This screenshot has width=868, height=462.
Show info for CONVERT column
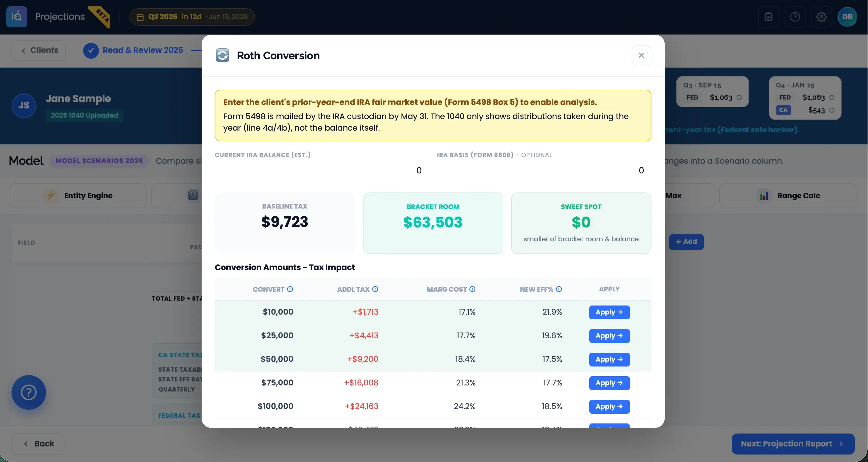point(290,289)
